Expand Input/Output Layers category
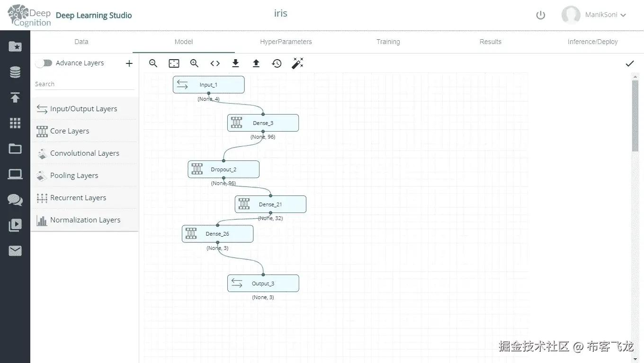Viewport: 644px width, 363px height. coord(84,109)
